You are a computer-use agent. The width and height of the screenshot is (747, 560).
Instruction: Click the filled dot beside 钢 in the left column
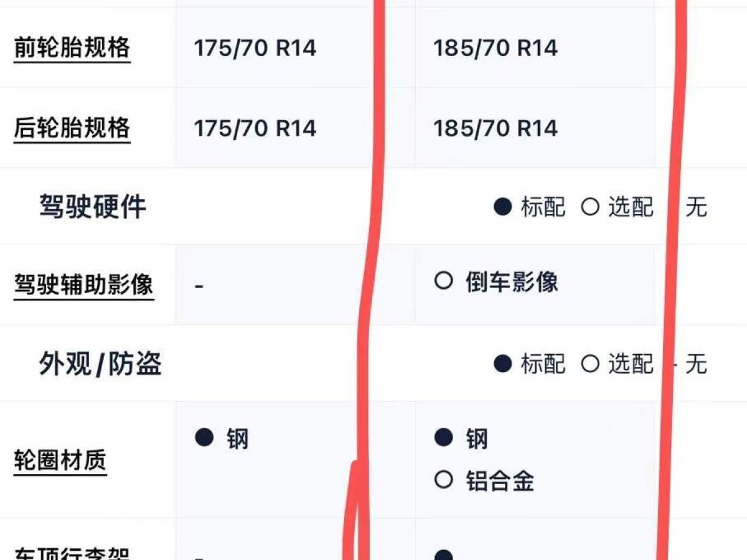204,438
